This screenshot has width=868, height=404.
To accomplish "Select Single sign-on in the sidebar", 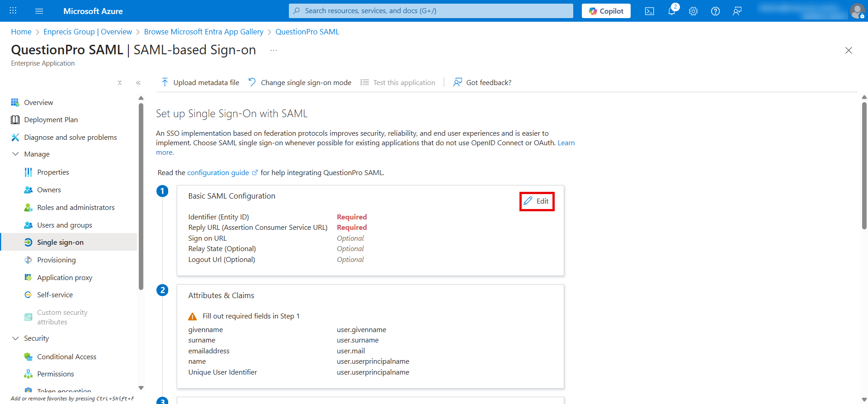I will tap(69, 242).
